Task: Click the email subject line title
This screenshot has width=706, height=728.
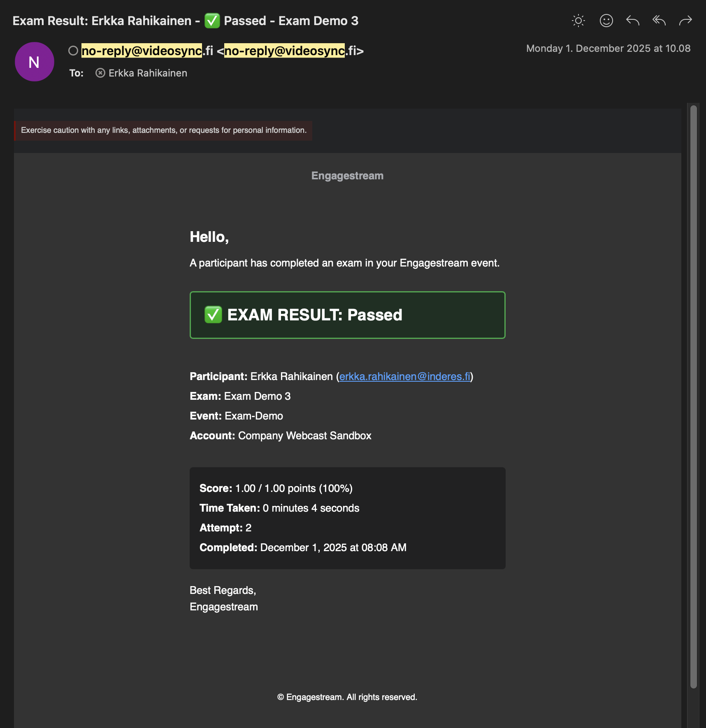Action: point(185,21)
